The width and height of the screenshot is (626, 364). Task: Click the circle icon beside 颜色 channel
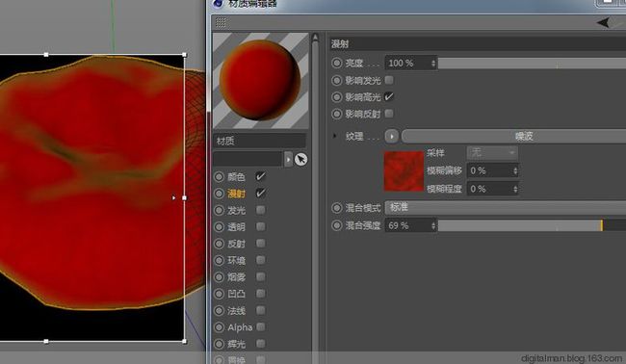tap(220, 176)
